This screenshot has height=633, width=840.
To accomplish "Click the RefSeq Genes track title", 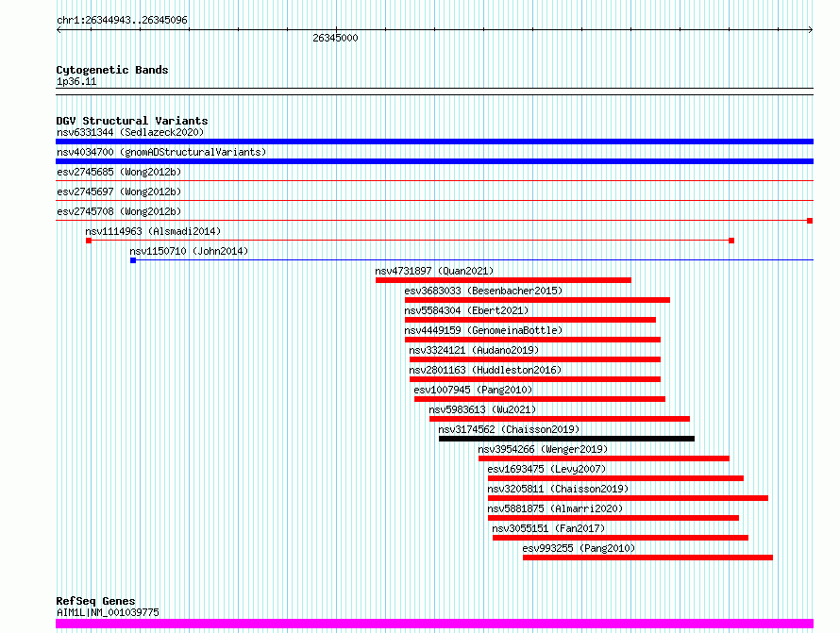I will point(95,601).
